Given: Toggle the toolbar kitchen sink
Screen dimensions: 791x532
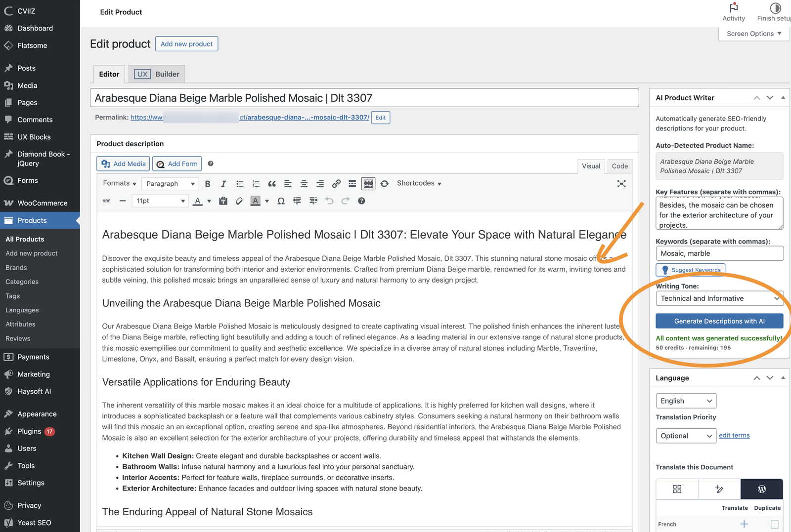Looking at the screenshot, I should click(368, 184).
